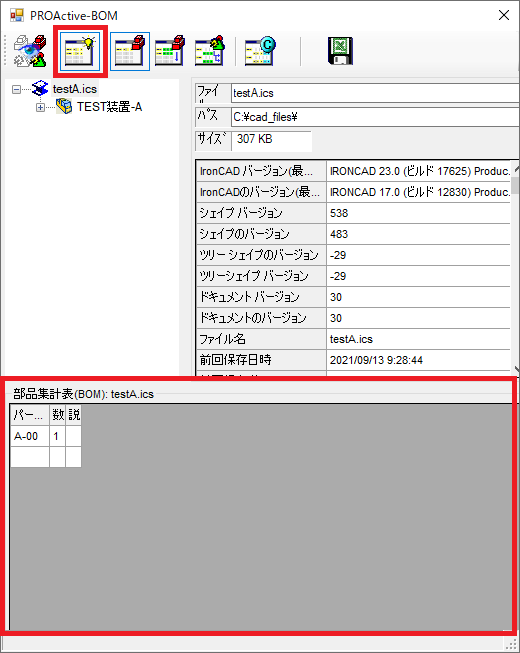
Task: Click the ドキュメント バージョン property row label
Action: click(261, 297)
